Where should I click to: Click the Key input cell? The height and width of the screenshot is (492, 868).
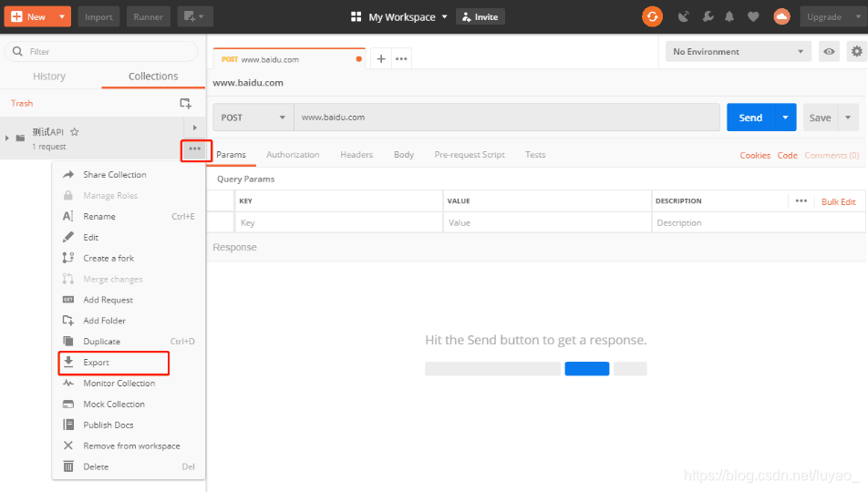[x=339, y=223]
